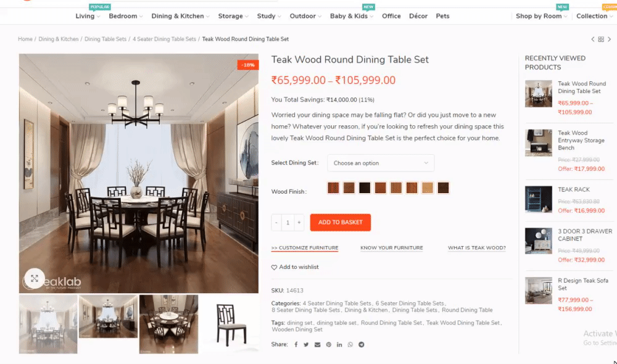Viewport: 617px width, 364px height.
Task: Share product on Facebook icon
Action: 296,345
